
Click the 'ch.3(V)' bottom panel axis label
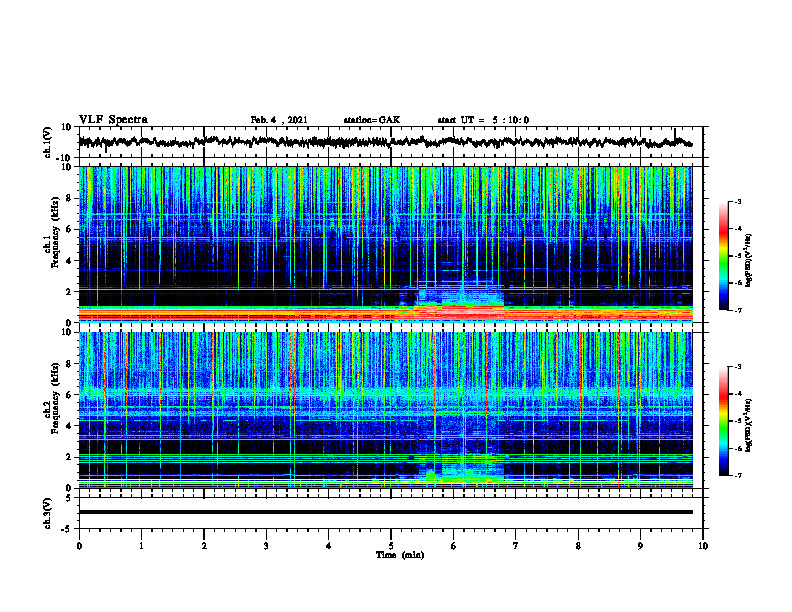click(x=48, y=514)
